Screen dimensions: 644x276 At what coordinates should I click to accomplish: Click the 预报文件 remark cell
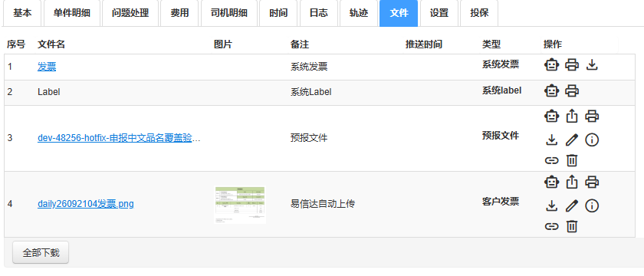[309, 138]
